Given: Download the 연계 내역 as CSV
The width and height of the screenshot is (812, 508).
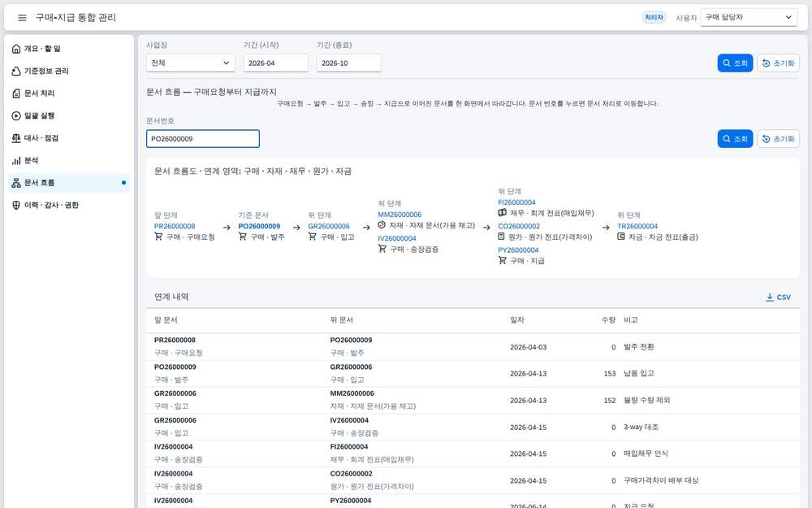Looking at the screenshot, I should pos(778,297).
